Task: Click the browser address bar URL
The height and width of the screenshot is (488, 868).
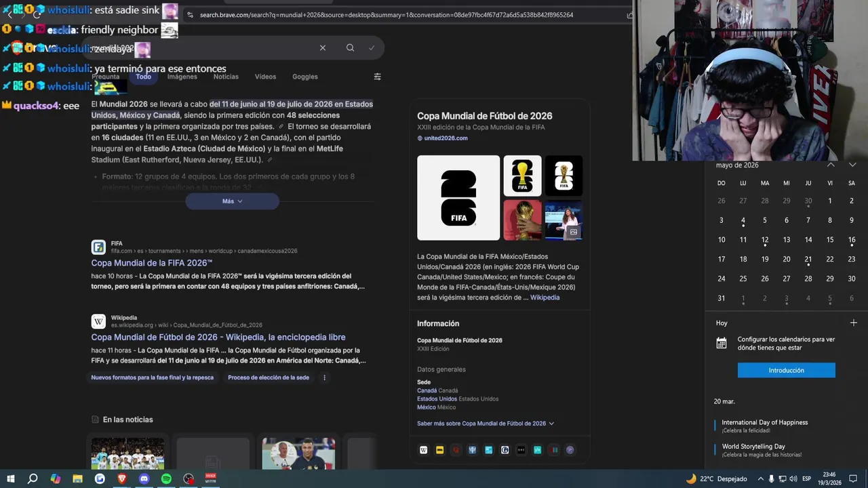Action: coord(387,15)
